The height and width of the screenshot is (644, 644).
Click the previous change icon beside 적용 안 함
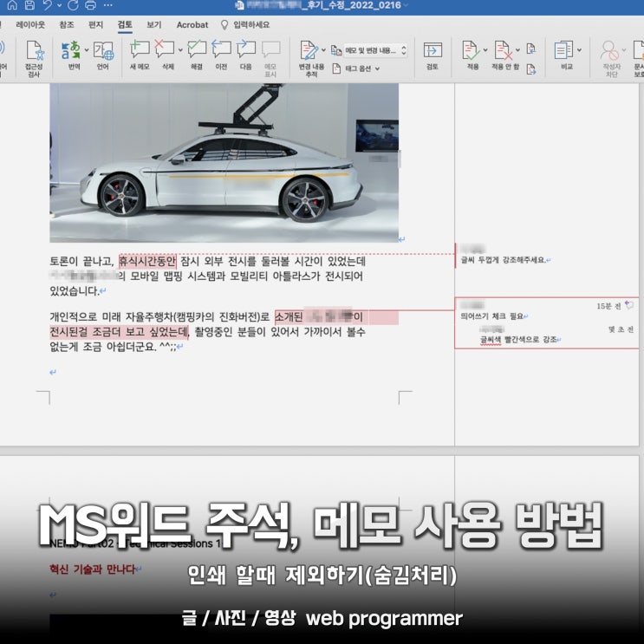531,49
